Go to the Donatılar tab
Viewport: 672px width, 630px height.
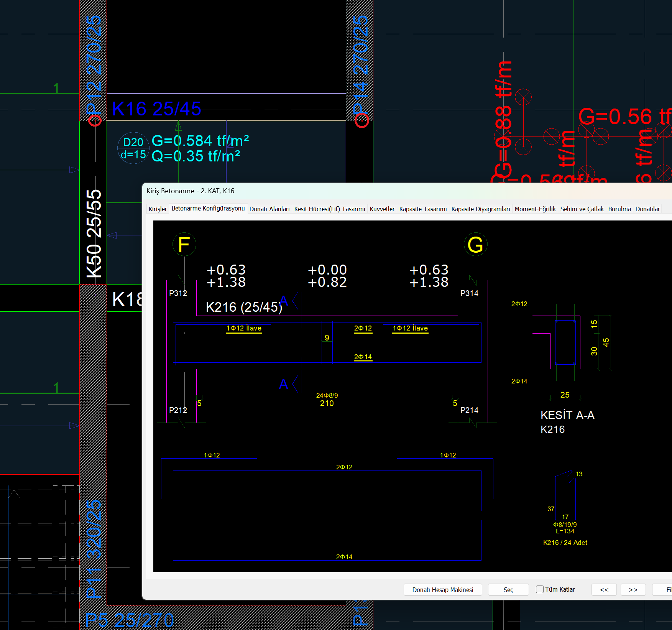[647, 209]
